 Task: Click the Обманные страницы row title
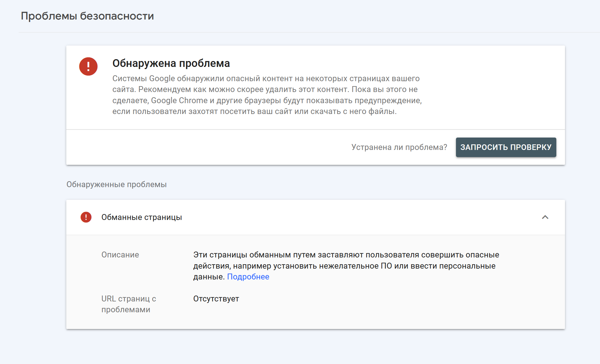click(x=142, y=217)
